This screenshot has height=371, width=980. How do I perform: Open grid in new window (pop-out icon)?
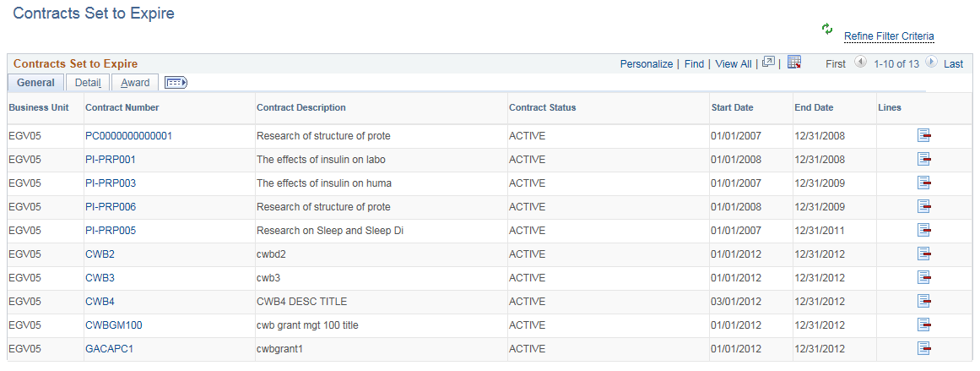(768, 63)
